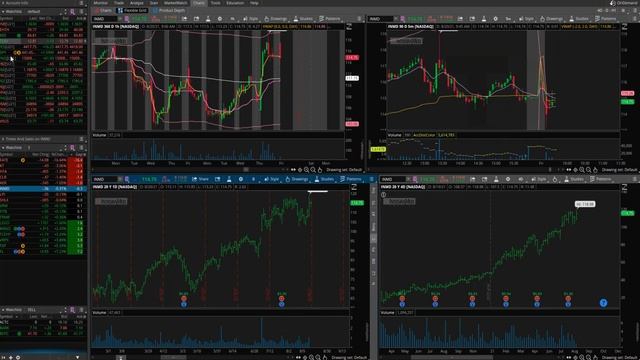Open settings gear in the top-right chart toolbar
The height and width of the screenshot is (360, 640).
[x=496, y=19]
